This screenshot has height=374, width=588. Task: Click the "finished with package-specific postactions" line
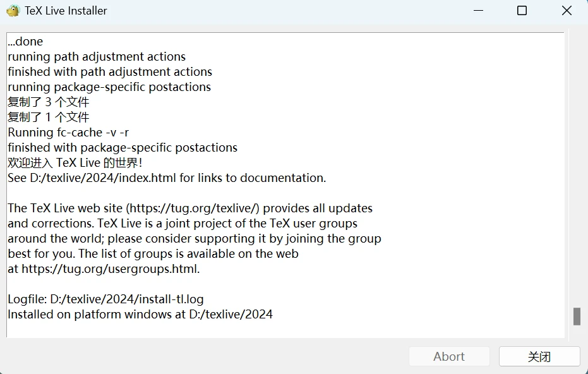coord(123,148)
